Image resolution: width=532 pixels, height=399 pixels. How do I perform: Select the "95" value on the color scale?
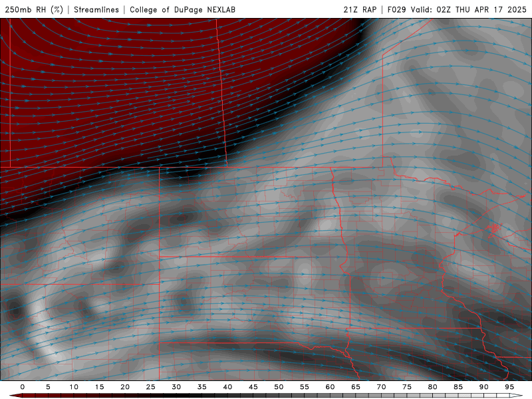(x=509, y=387)
